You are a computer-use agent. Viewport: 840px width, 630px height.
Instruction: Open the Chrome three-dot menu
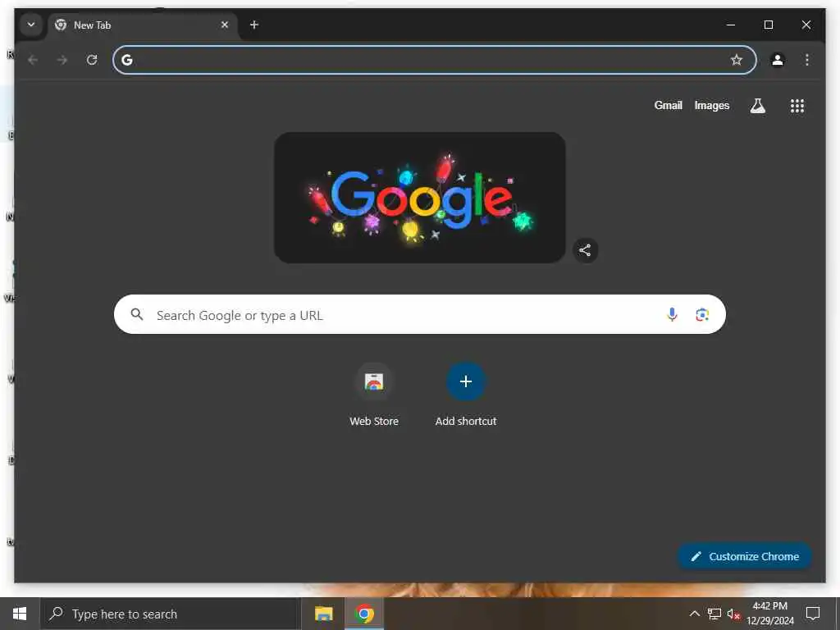click(x=807, y=60)
